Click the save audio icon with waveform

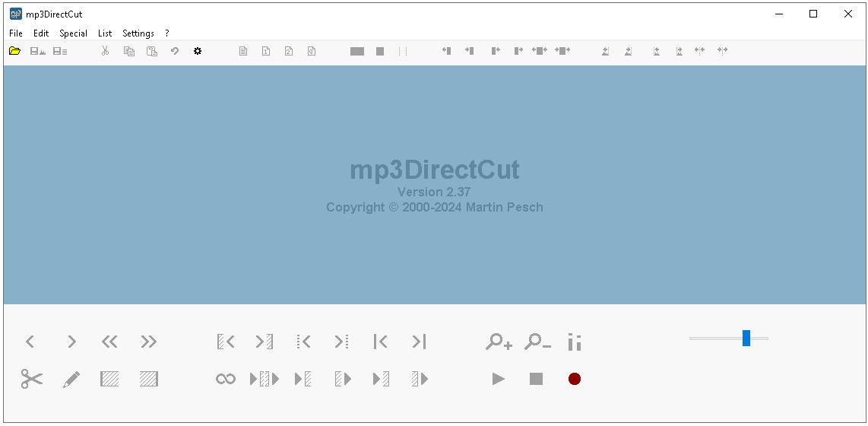coord(38,51)
